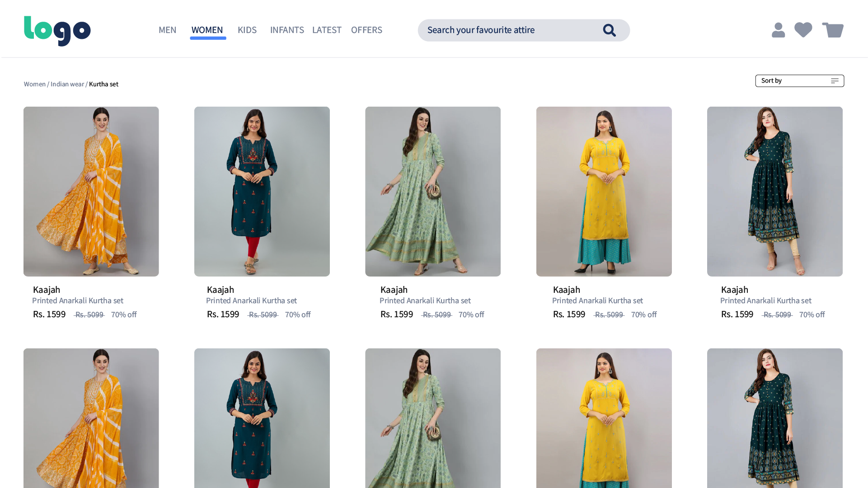Open the INFANTS menu
This screenshot has width=868, height=488.
pos(287,30)
